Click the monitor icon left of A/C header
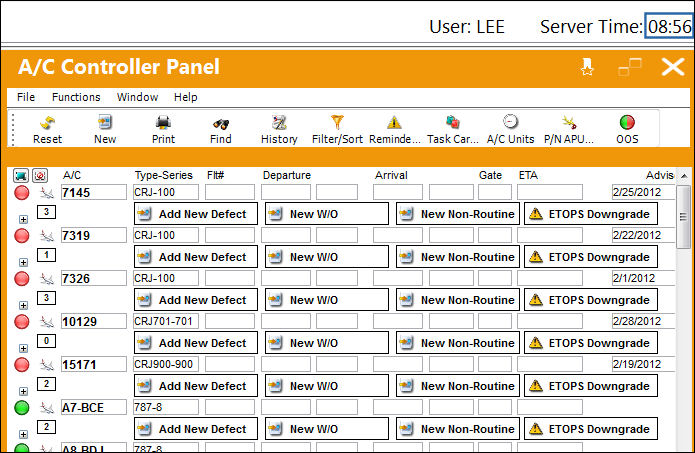 tap(21, 176)
